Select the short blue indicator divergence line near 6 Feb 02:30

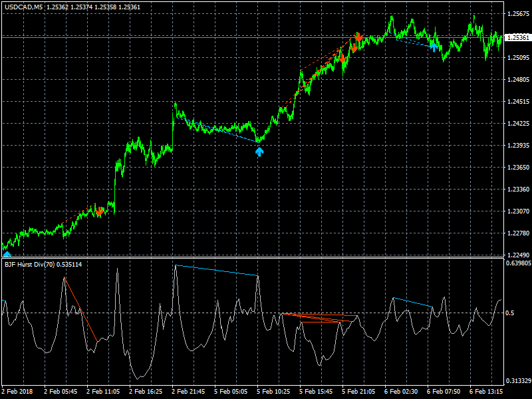[413, 303]
